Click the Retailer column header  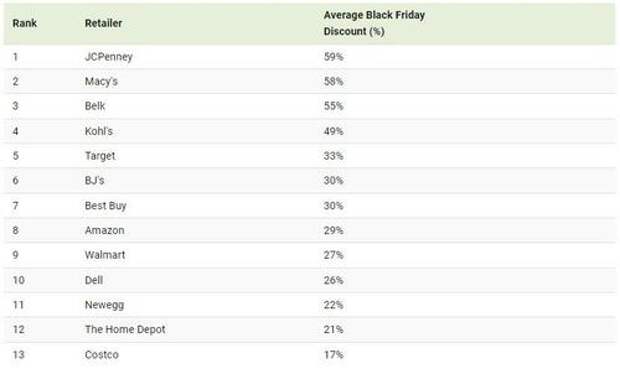103,23
